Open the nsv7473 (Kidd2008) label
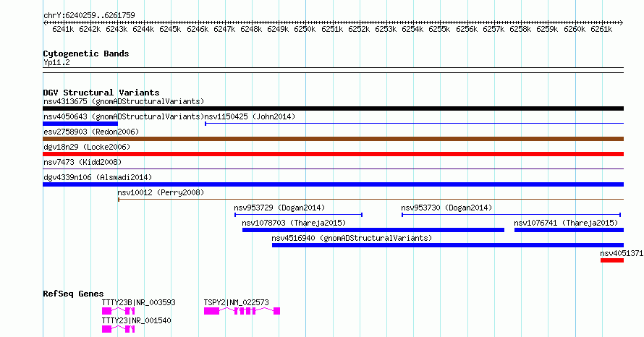The height and width of the screenshot is (337, 644). pos(82,162)
